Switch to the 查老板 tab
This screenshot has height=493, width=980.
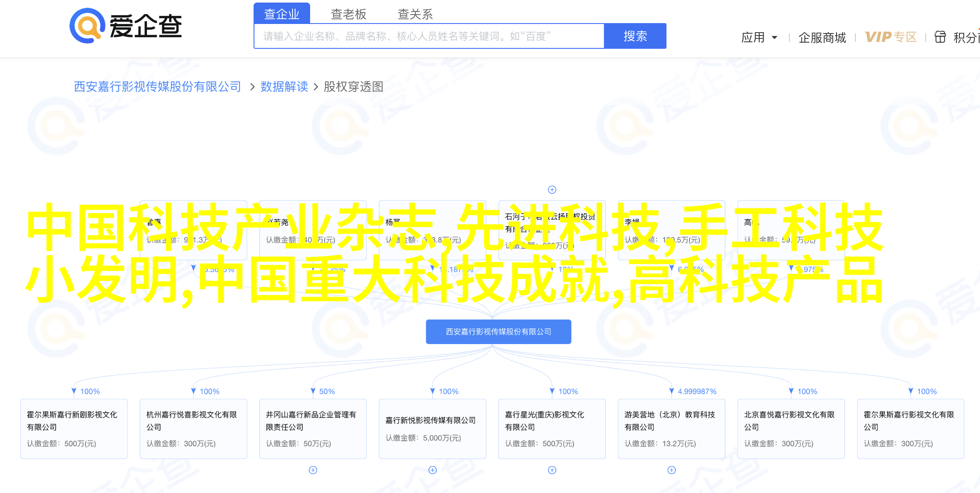[349, 14]
